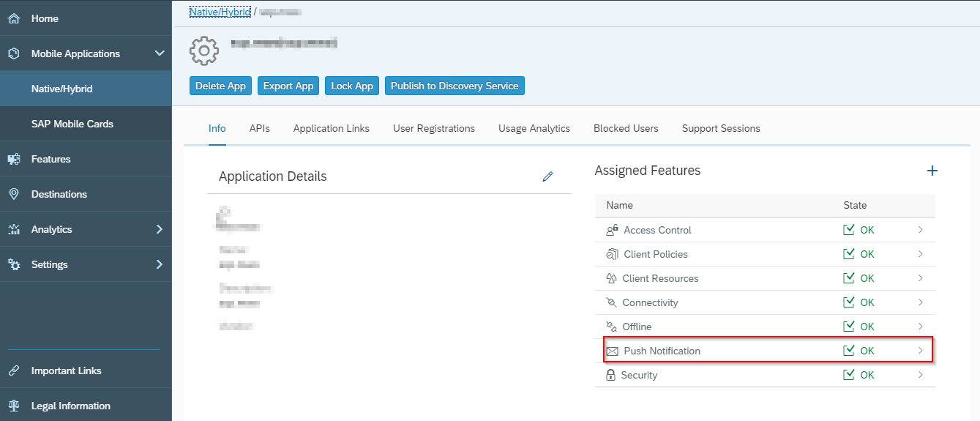This screenshot has width=980, height=421.
Task: Open the Connectivity feature row
Action: click(x=650, y=302)
